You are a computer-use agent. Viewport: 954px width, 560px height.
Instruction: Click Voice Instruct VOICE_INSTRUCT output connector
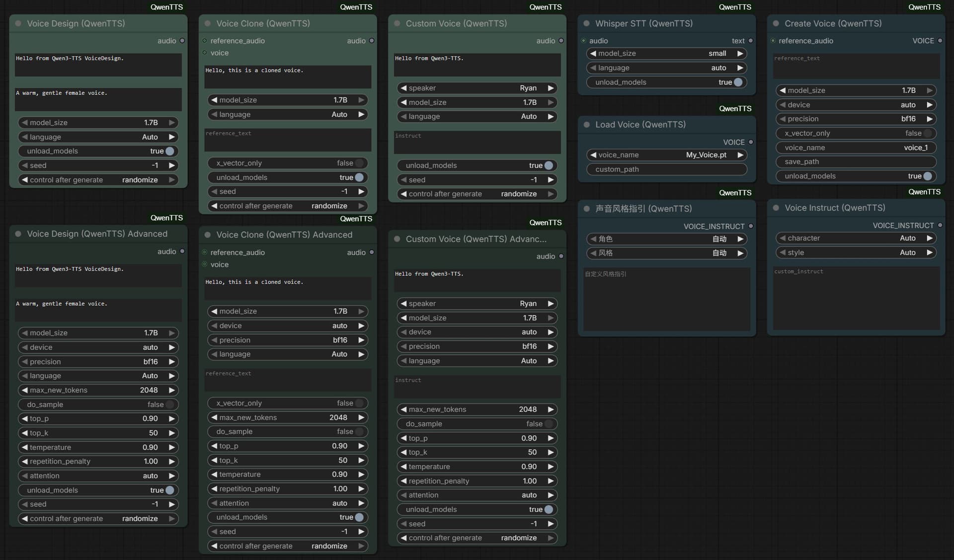[x=940, y=226]
